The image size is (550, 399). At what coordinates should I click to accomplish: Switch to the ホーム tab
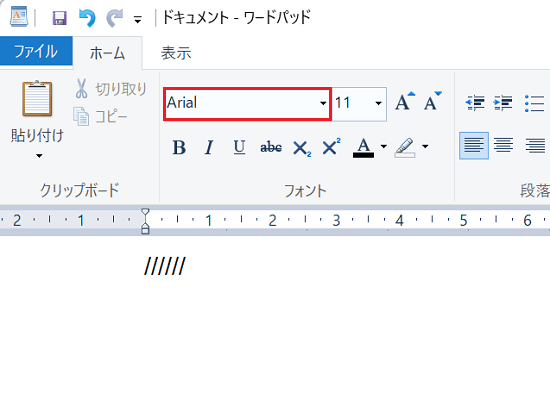click(107, 53)
